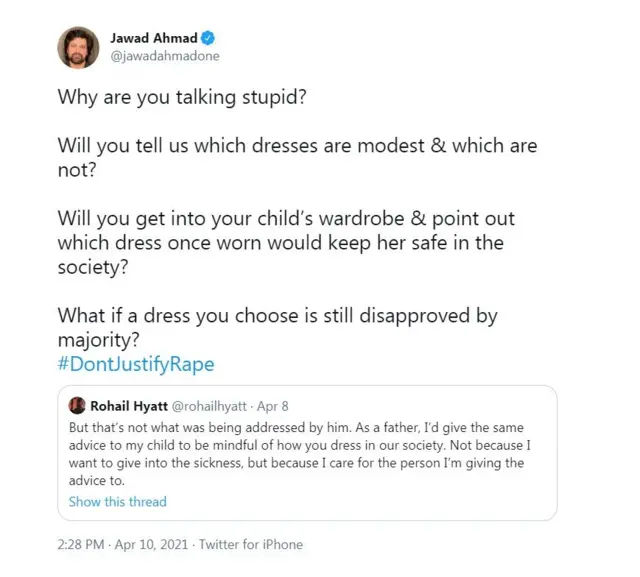This screenshot has height=577, width=640.
Task: Click the blue verified badge icon
Action: click(x=208, y=38)
